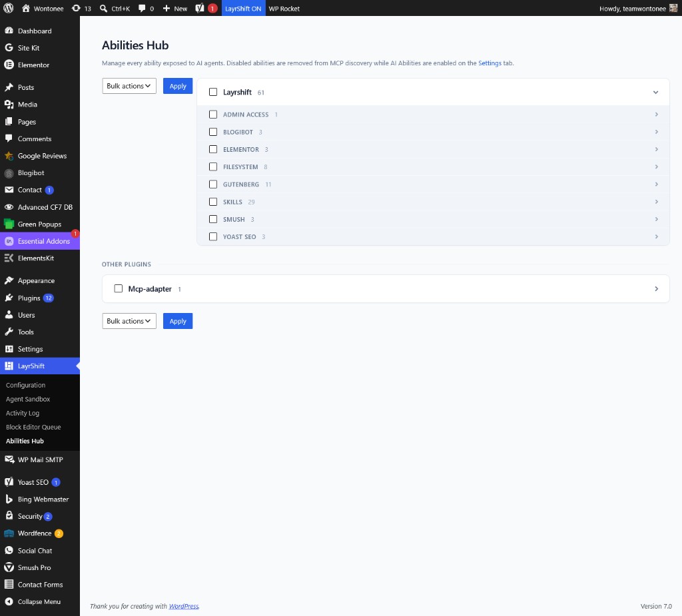
Task: Open Block Editor Queue submenu item
Action: 33,427
